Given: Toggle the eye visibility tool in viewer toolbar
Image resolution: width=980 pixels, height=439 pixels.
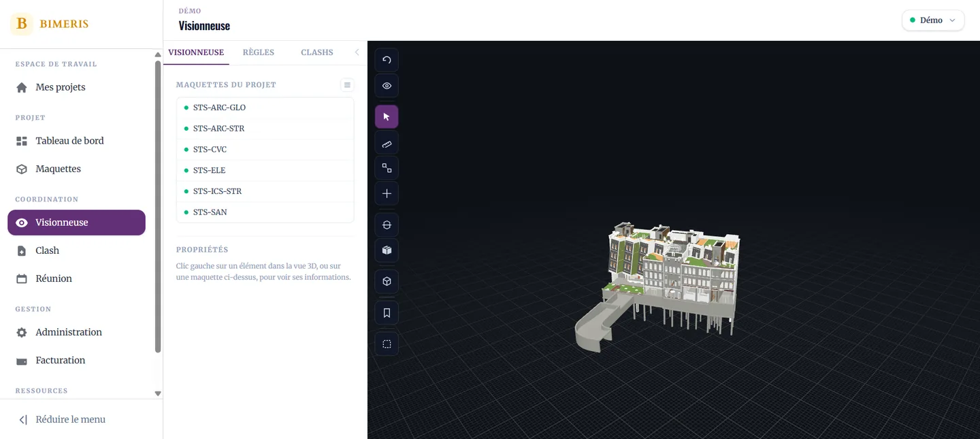Looking at the screenshot, I should click(387, 86).
